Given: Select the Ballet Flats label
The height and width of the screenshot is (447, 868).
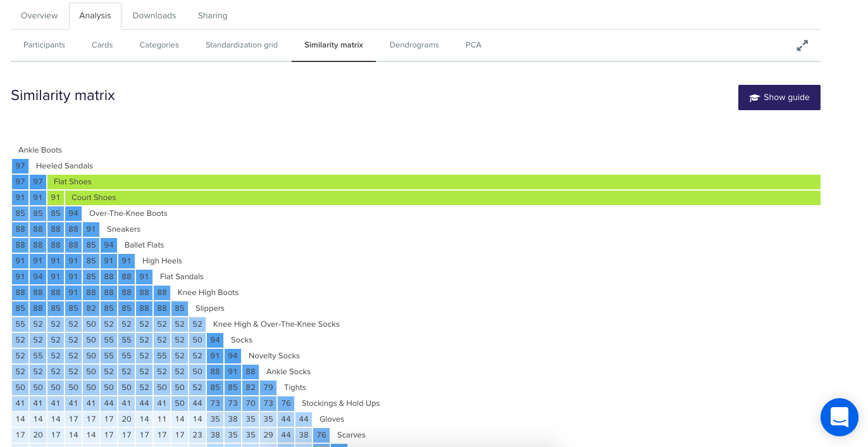Looking at the screenshot, I should coord(144,245).
